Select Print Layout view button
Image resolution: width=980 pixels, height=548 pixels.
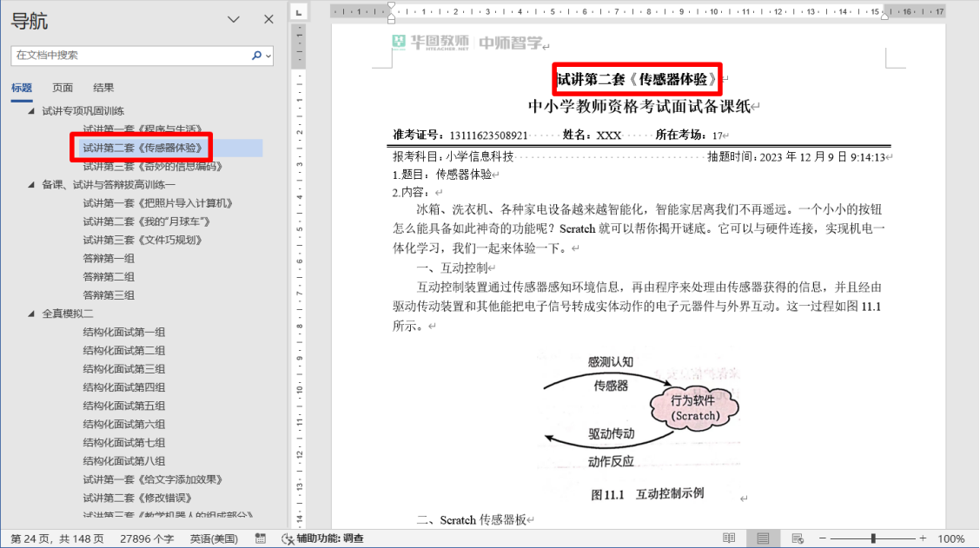coord(763,538)
